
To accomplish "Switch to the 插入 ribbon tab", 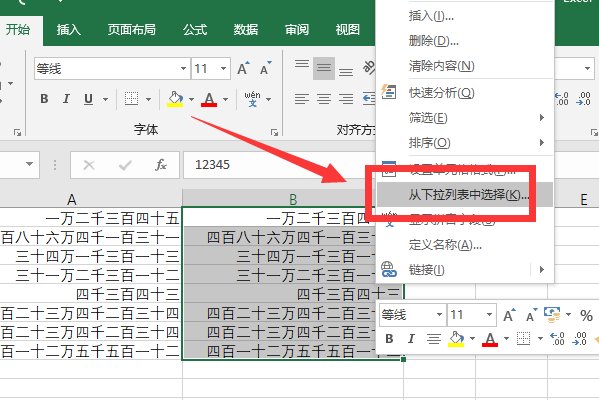I will point(69,29).
